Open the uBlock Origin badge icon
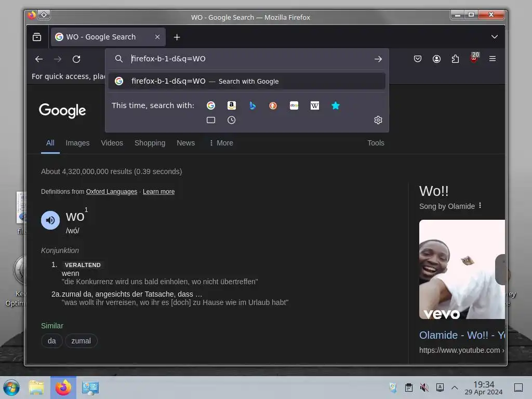Screen dimensions: 532x399 point(474,58)
